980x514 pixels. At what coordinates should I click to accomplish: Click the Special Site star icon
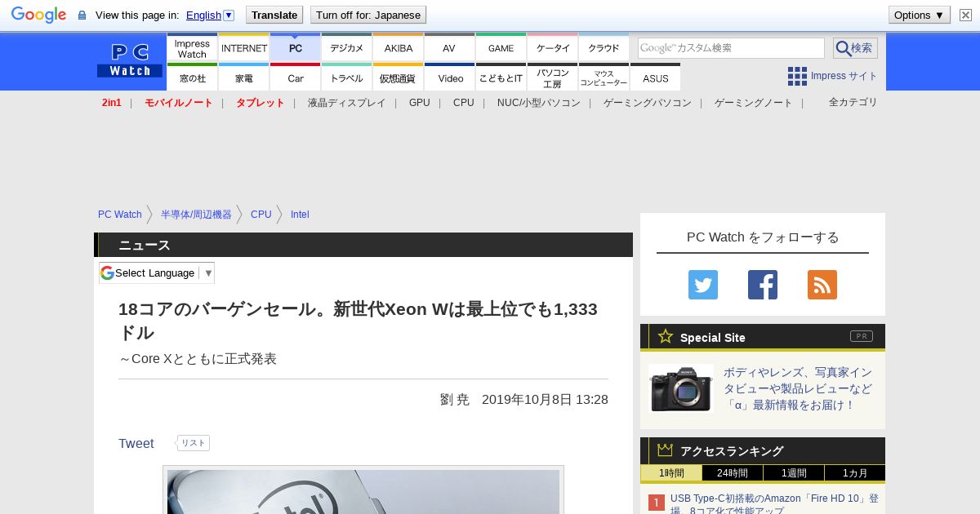point(666,336)
